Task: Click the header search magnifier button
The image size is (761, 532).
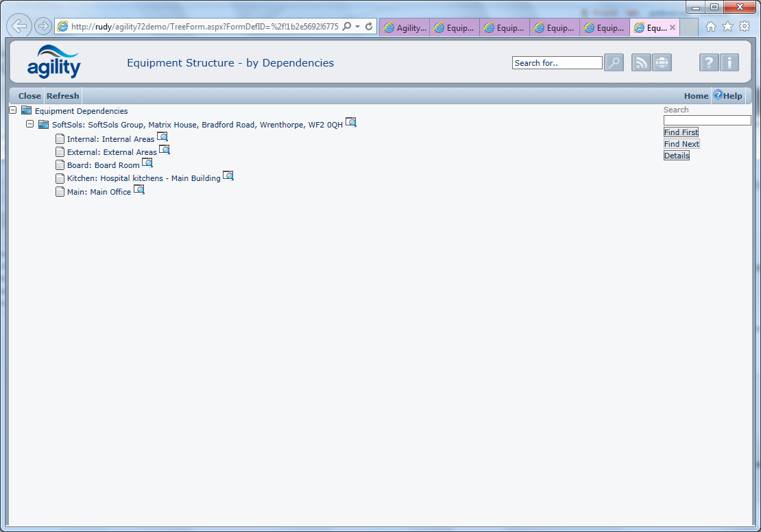Action: coord(614,63)
